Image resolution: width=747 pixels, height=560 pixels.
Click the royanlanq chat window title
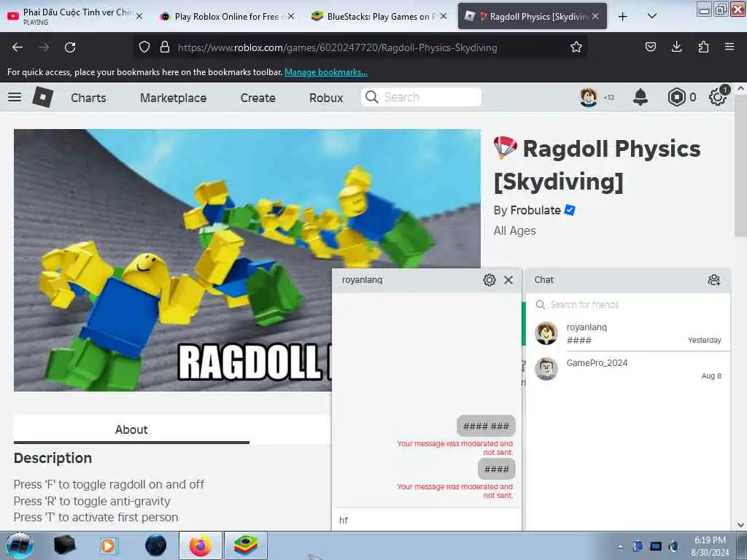pos(362,280)
